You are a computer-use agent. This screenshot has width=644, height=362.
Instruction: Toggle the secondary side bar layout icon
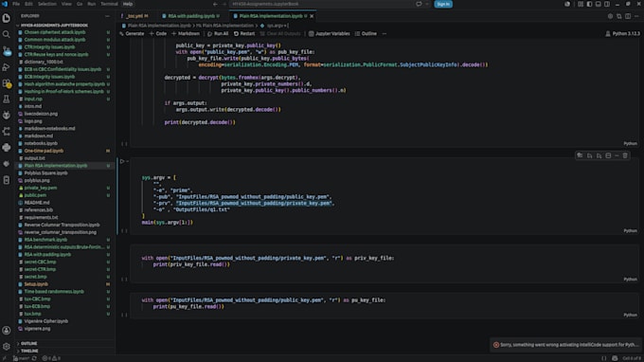point(607,4)
